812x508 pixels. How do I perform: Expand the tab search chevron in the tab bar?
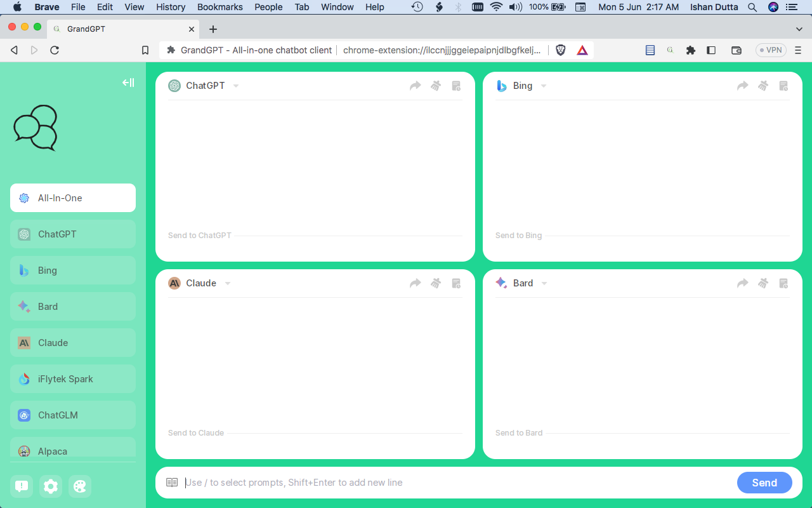799,29
